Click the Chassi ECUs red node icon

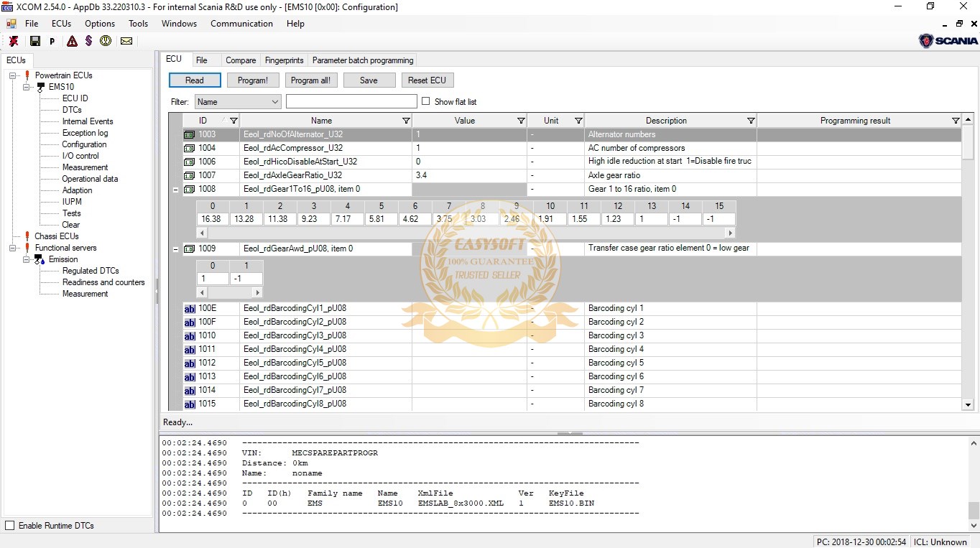[27, 236]
